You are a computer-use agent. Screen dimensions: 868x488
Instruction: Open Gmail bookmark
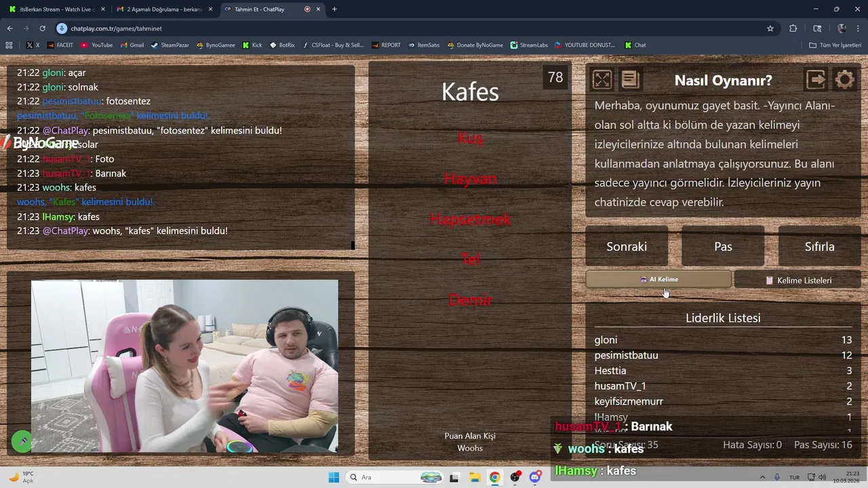132,45
